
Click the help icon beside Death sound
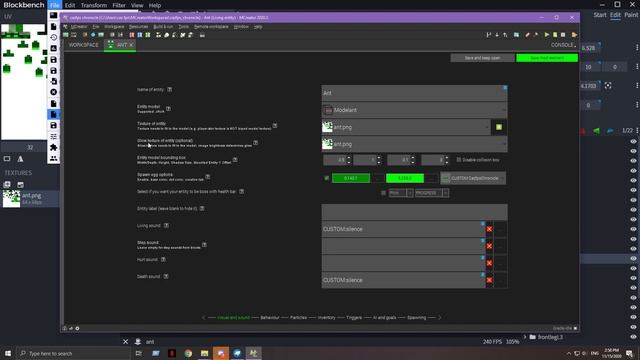pos(166,276)
